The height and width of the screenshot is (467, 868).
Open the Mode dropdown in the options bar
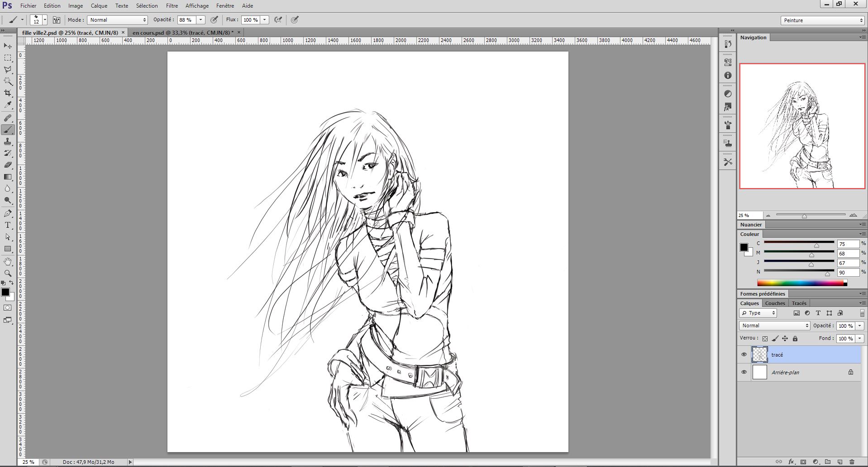tap(117, 19)
